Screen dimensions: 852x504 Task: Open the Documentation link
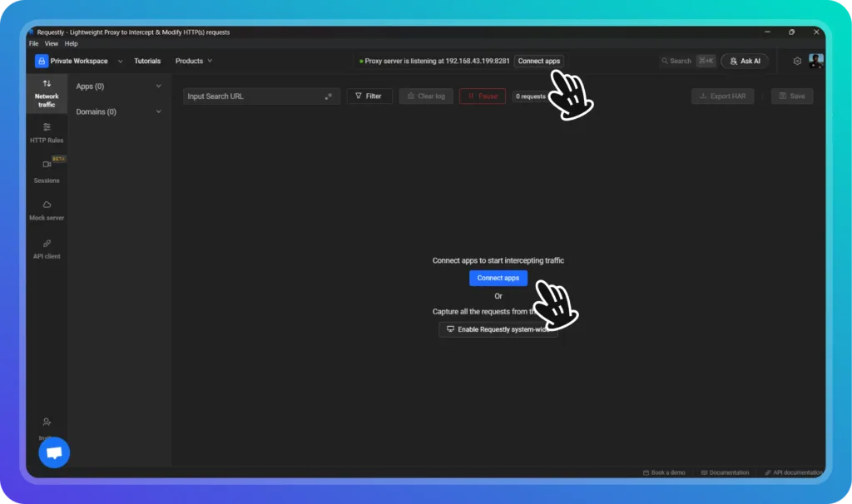point(725,472)
